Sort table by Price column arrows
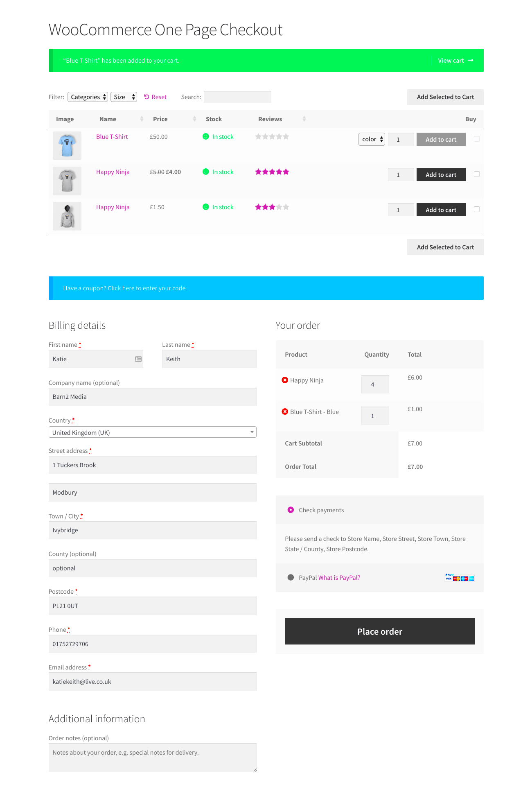The height and width of the screenshot is (796, 532). (x=195, y=119)
